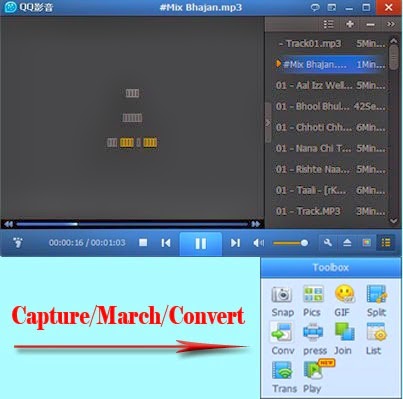This screenshot has height=399, width=403.
Task: Click the playlist scroll down arrow
Action: pos(394,221)
